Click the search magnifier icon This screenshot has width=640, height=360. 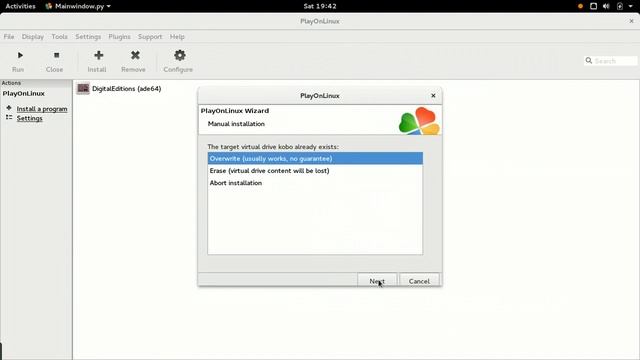coord(589,60)
